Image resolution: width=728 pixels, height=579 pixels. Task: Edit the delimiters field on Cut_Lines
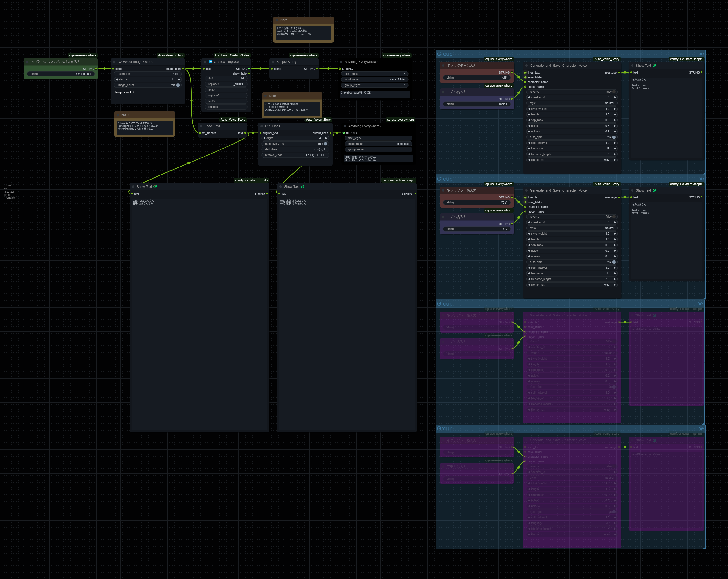click(x=295, y=149)
